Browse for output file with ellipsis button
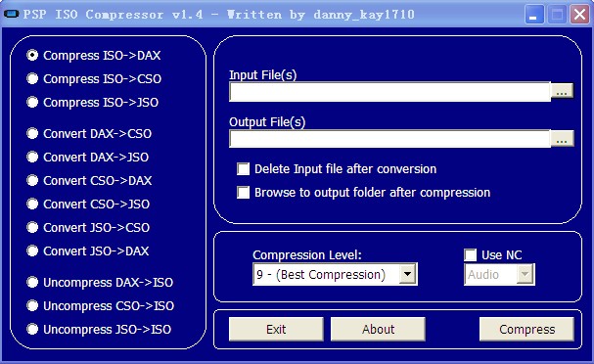The image size is (594, 364). pyautogui.click(x=562, y=139)
